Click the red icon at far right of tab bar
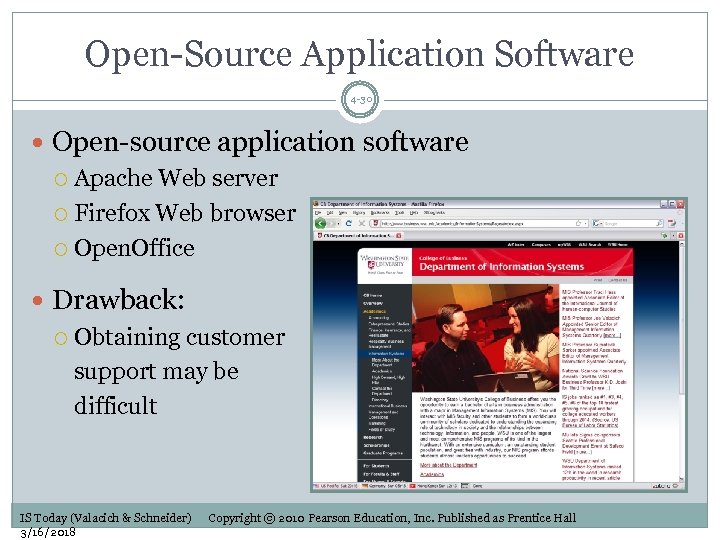Viewport: 720px width, 540px height. 681,236
